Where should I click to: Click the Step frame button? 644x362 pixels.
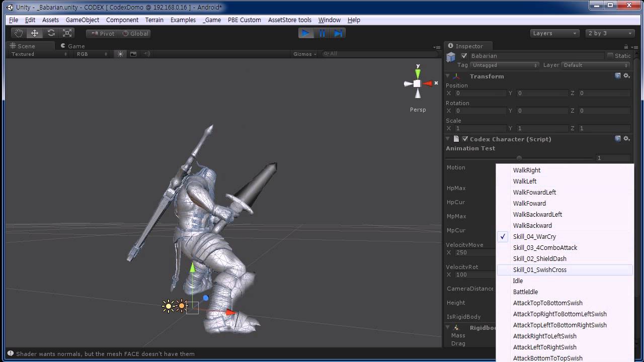[339, 33]
